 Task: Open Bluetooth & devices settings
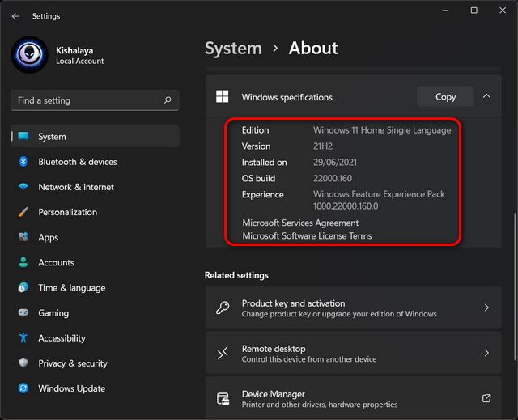pos(96,162)
